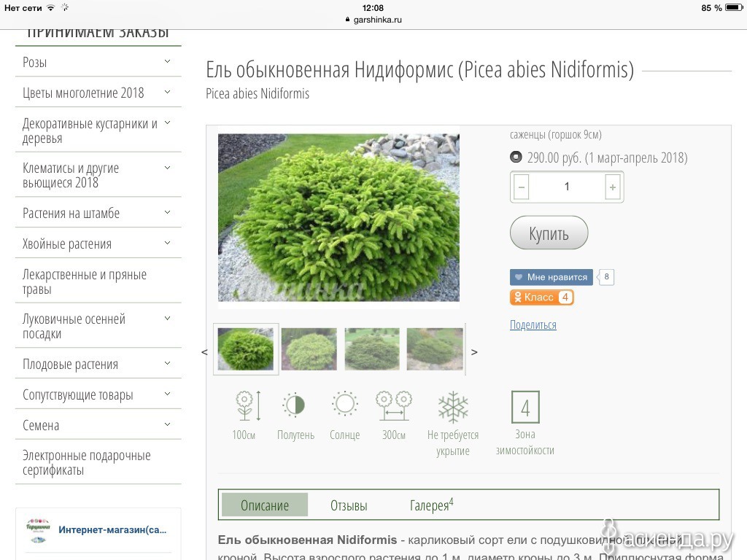Click the саженцы (горшок 9см) label
Viewport: 747px width, 560px height.
[555, 135]
